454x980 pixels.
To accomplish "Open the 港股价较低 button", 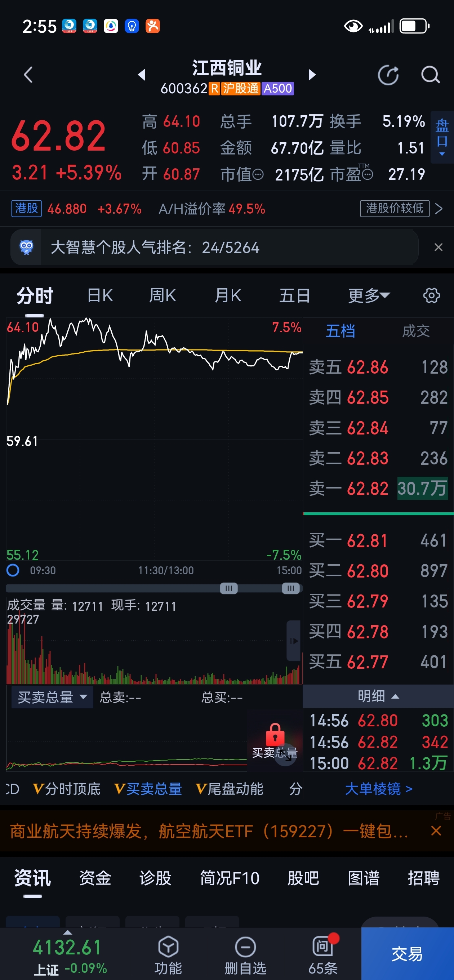I will [395, 209].
